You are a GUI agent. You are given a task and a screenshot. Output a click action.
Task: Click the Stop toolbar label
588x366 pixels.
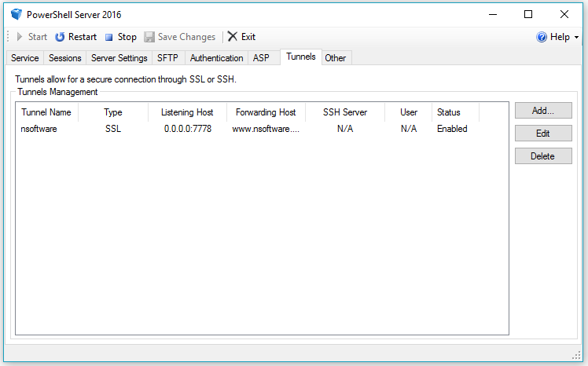127,37
